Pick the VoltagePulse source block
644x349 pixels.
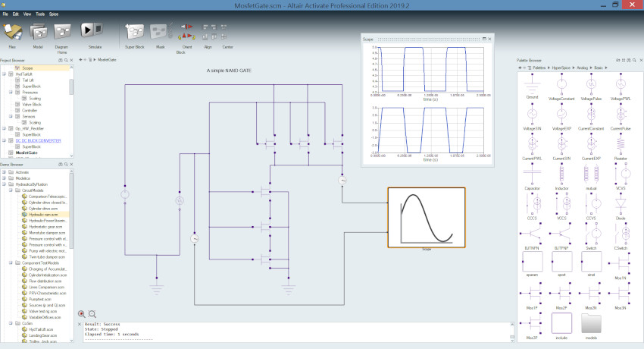coord(592,85)
